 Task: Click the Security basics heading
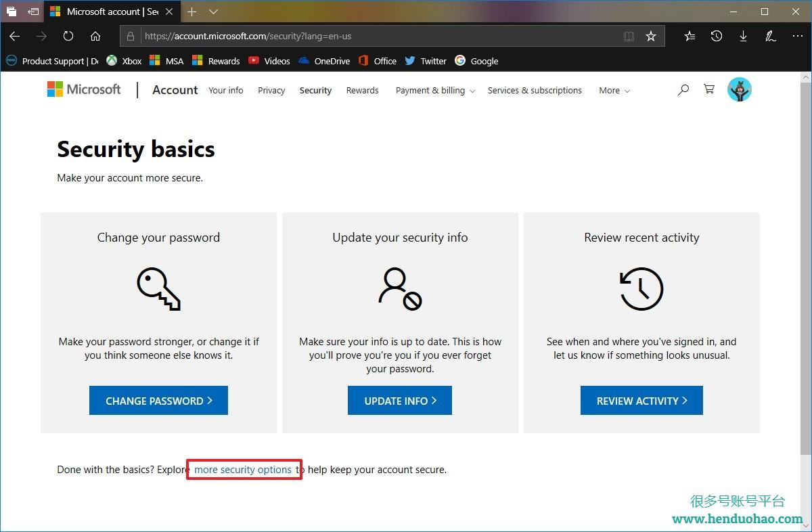(x=136, y=149)
